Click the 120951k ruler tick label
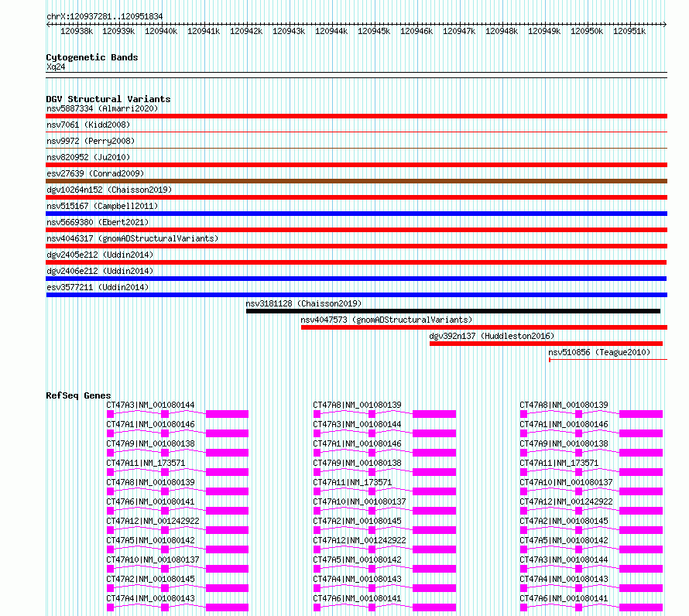689x616 pixels. coord(629,31)
